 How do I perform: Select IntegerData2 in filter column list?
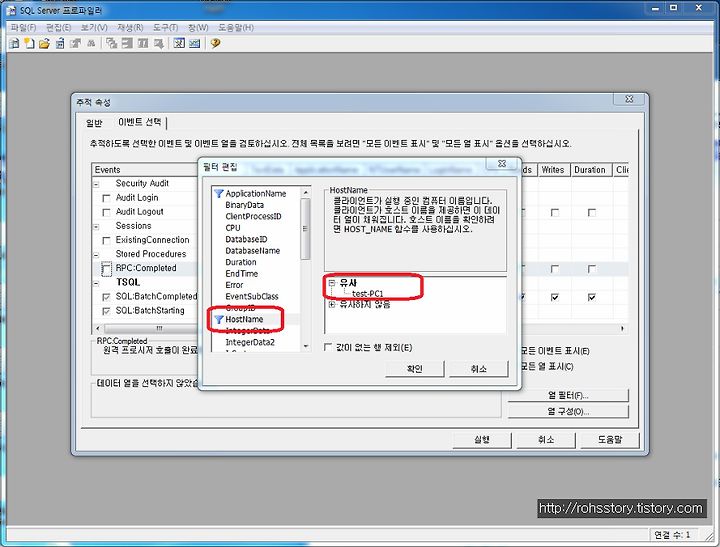250,342
